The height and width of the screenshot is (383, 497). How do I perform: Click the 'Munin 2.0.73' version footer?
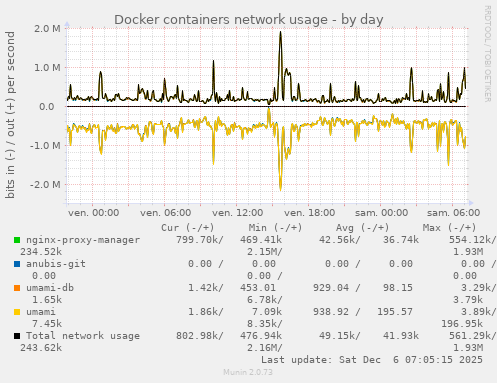pos(248,372)
